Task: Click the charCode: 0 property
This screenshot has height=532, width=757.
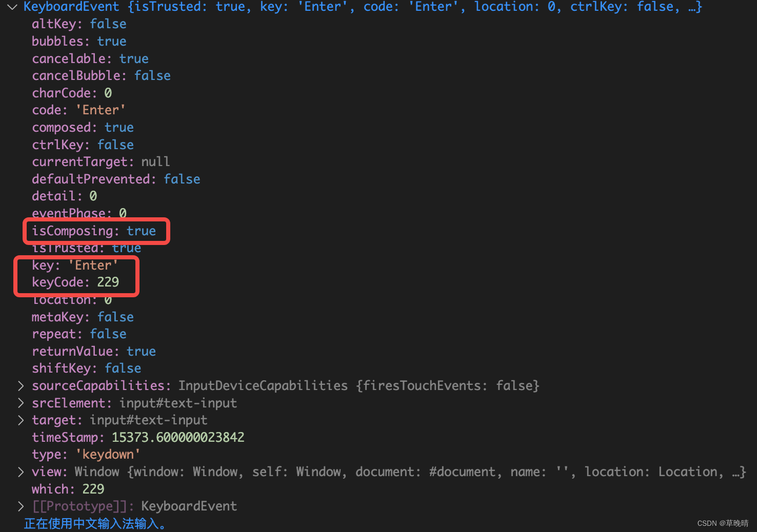Action: (71, 93)
